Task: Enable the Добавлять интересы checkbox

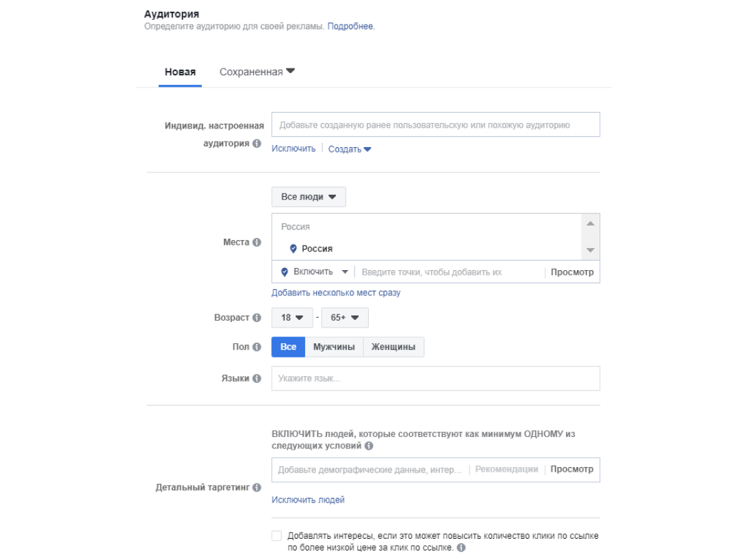Action: click(x=276, y=536)
